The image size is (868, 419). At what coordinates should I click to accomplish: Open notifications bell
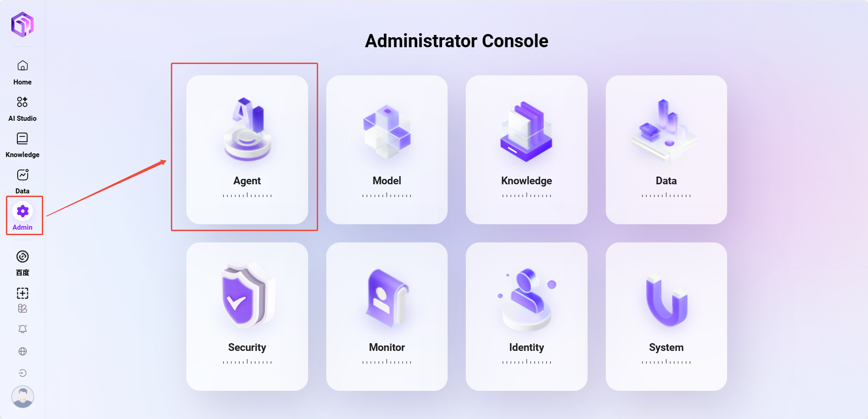coord(22,329)
